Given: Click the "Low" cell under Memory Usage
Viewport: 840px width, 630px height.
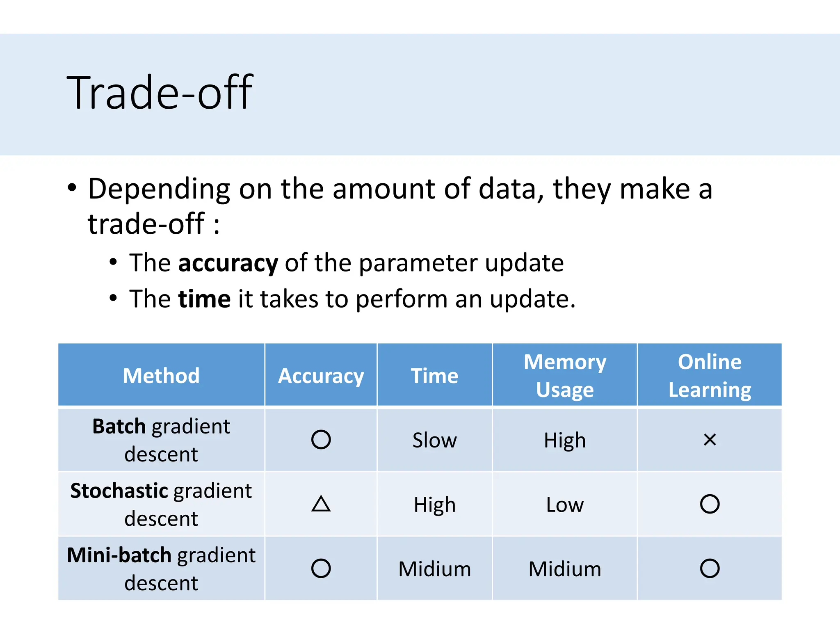Looking at the screenshot, I should [565, 504].
